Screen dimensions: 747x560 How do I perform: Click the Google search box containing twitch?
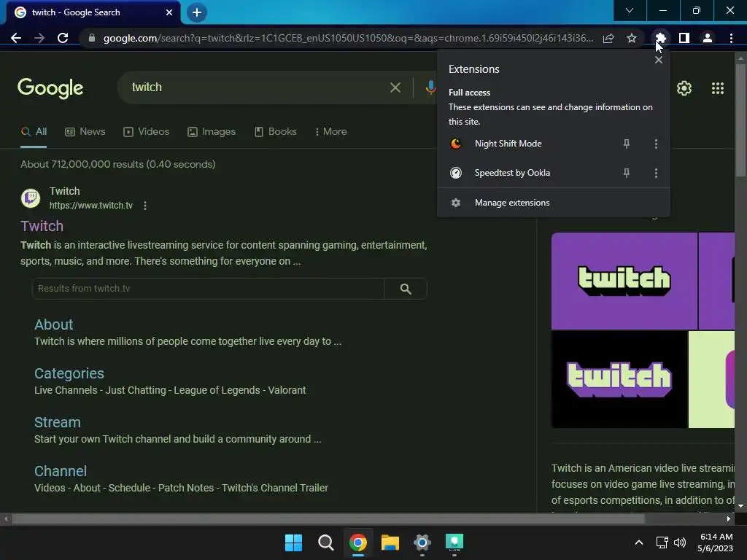tap(258, 87)
